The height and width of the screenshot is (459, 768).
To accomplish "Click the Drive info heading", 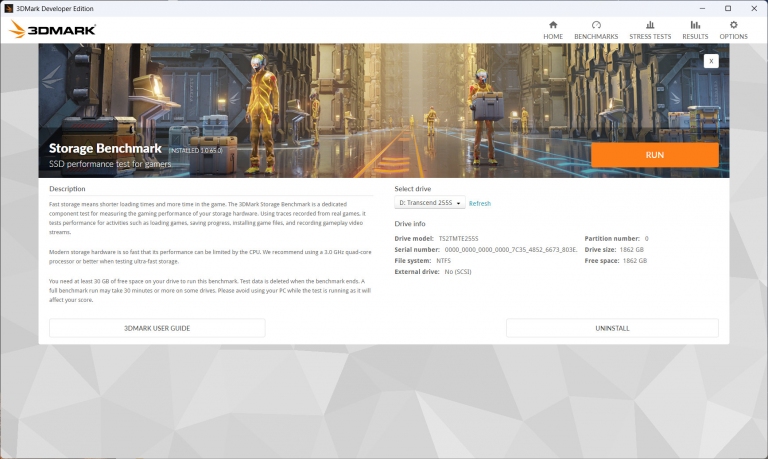I will (x=410, y=223).
